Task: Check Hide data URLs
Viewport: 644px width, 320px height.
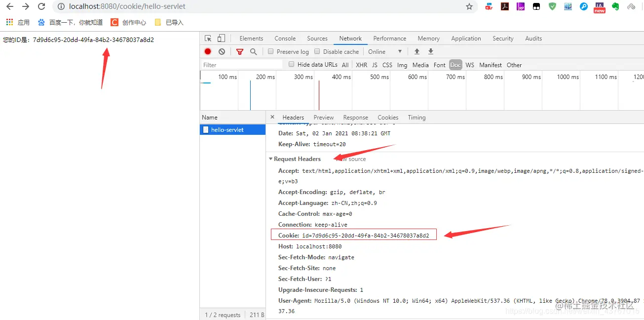Action: (291, 65)
